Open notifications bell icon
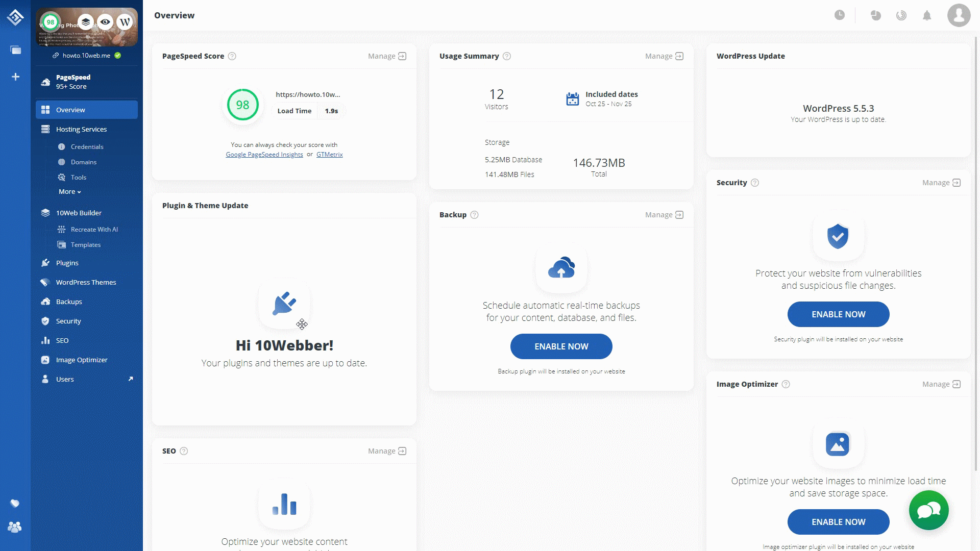 [x=927, y=15]
